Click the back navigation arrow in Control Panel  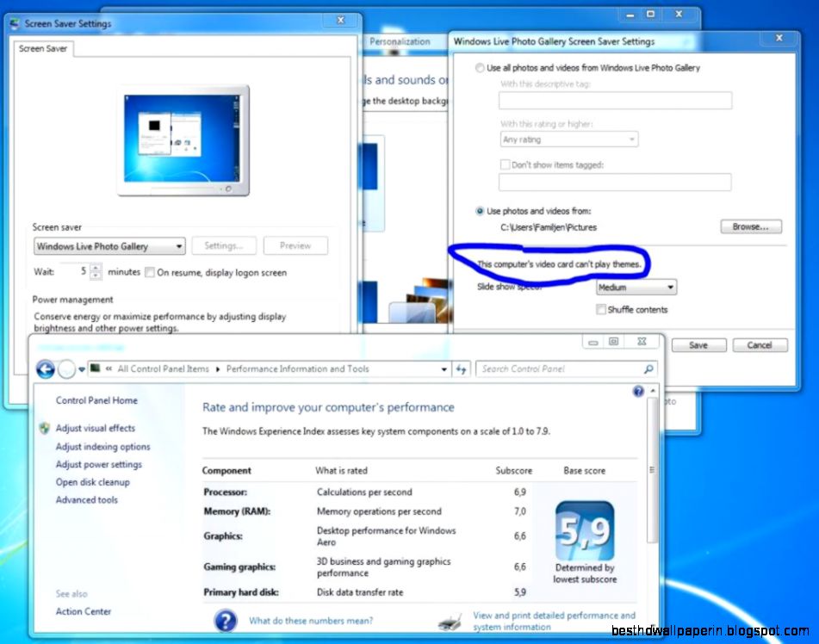point(45,368)
